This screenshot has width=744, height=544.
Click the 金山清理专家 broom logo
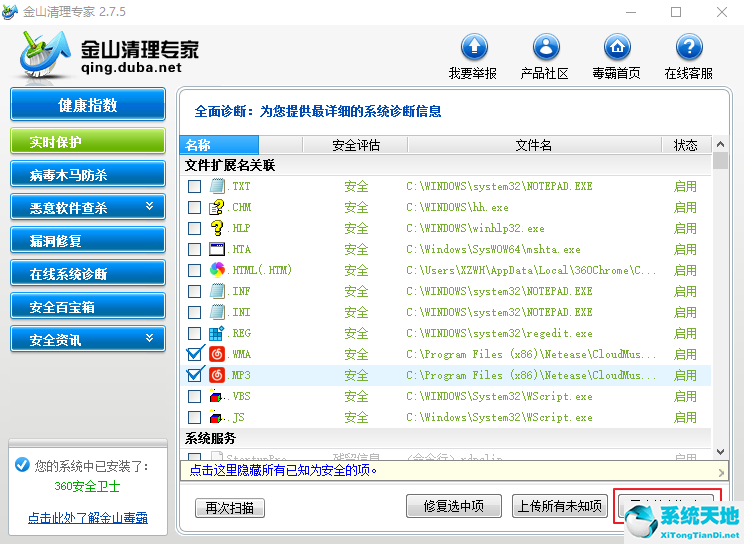coord(44,55)
